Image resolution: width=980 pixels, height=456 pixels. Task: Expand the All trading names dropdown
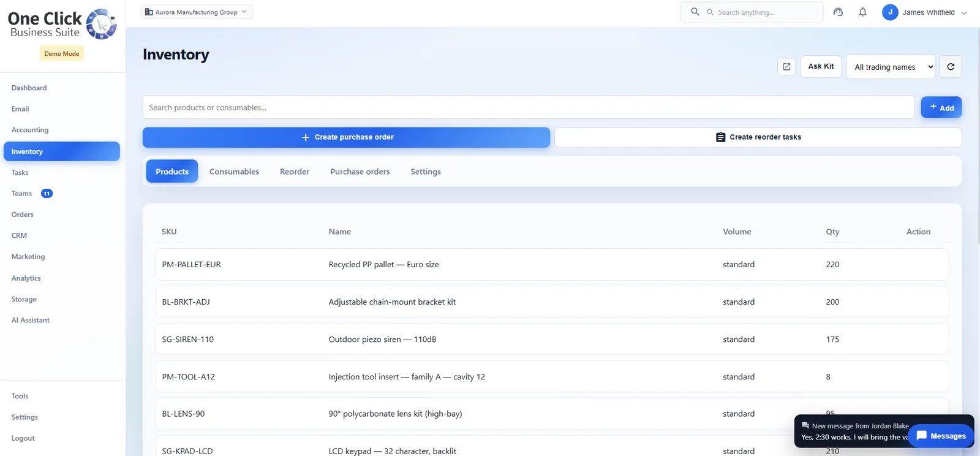[x=891, y=67]
